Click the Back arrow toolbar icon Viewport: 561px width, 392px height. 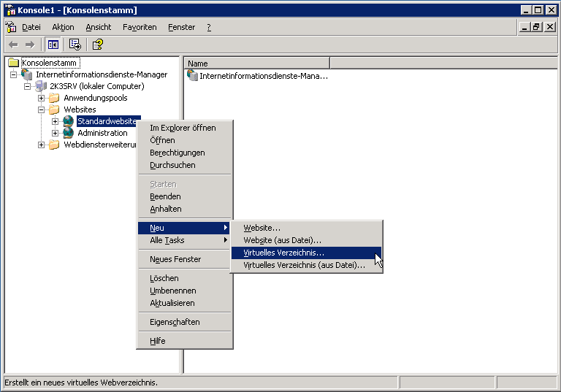tap(13, 45)
